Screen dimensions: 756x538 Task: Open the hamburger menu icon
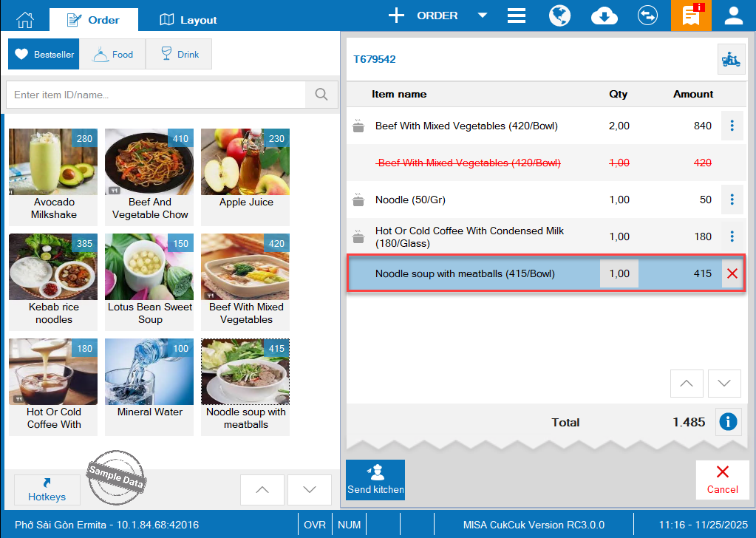coord(516,16)
